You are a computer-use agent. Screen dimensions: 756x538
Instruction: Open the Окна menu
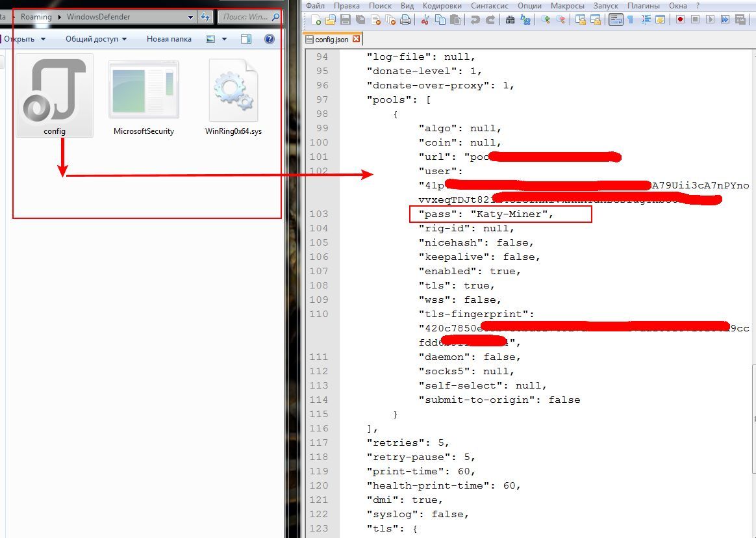coord(678,6)
